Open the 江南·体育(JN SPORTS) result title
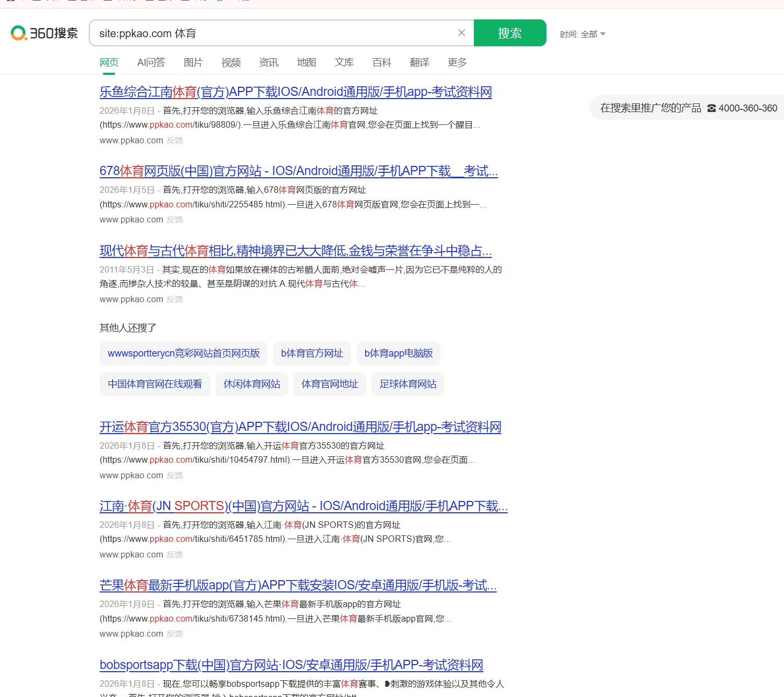This screenshot has width=784, height=697. (304, 506)
